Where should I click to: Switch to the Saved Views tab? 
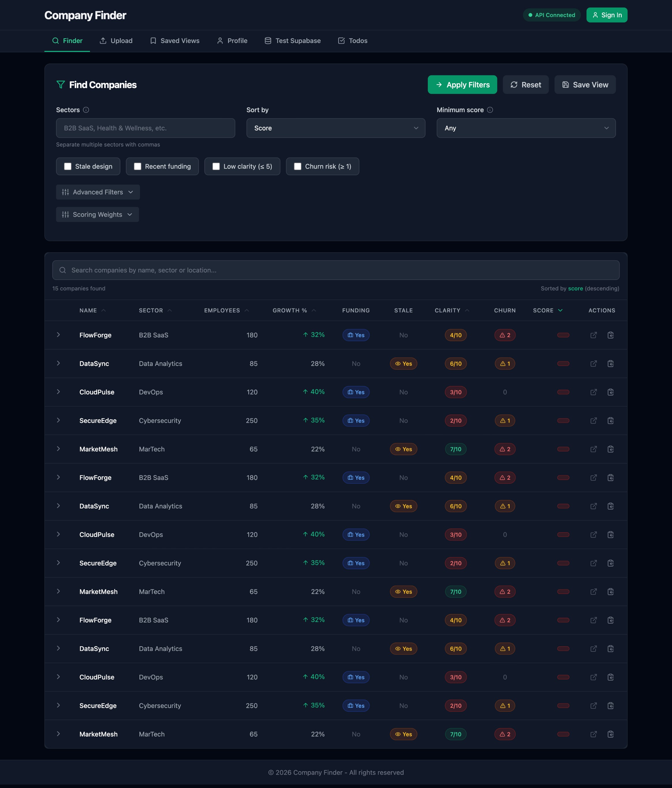click(x=175, y=41)
